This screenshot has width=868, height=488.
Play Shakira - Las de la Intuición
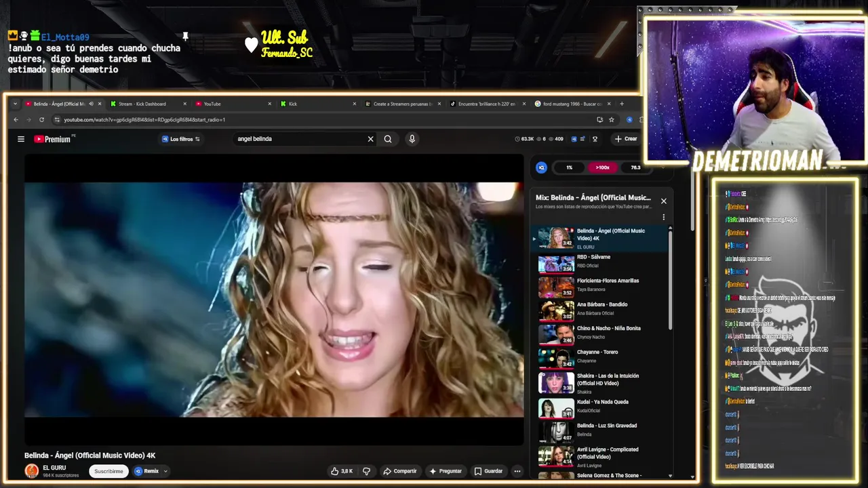click(x=600, y=383)
